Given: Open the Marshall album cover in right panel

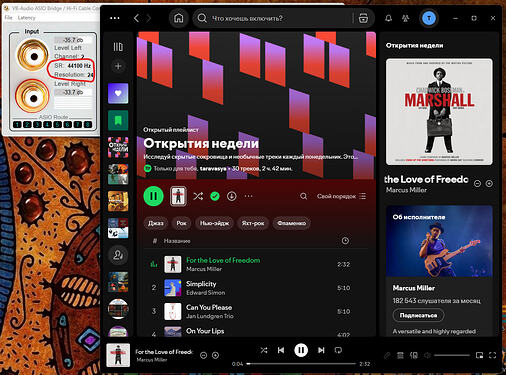Looking at the screenshot, I should point(439,112).
